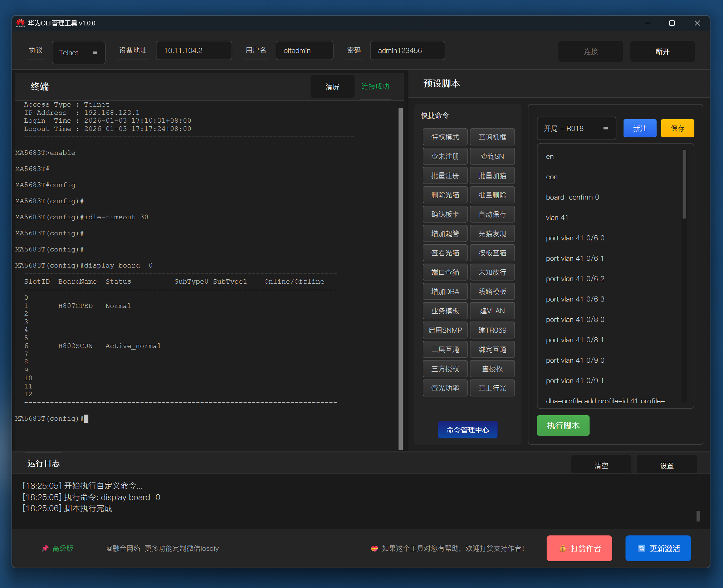Click the 启用SNMP quick command
This screenshot has width=723, height=588.
[x=445, y=330]
